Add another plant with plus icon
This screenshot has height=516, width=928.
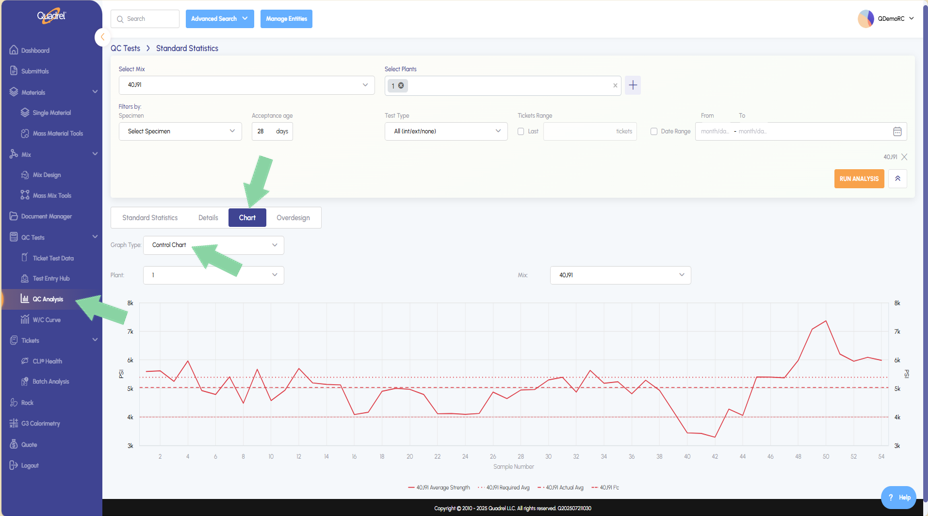coord(633,85)
